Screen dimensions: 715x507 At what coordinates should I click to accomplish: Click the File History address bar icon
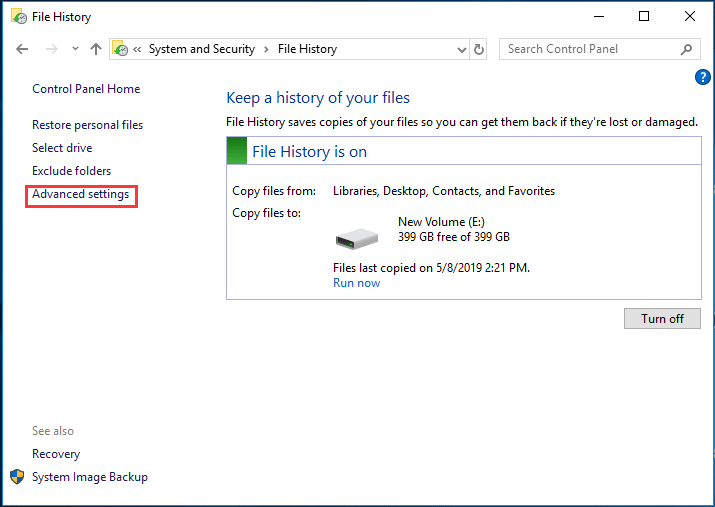(120, 49)
